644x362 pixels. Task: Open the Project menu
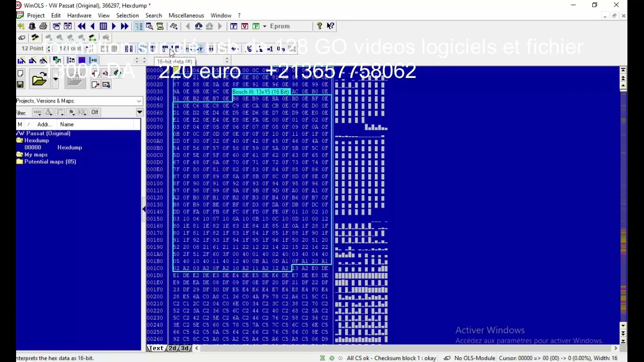click(36, 16)
